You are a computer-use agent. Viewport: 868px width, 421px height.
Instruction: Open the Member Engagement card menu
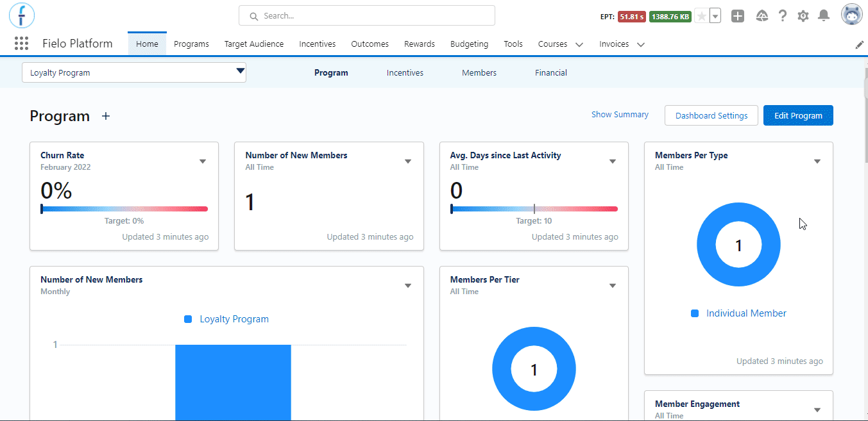click(817, 410)
